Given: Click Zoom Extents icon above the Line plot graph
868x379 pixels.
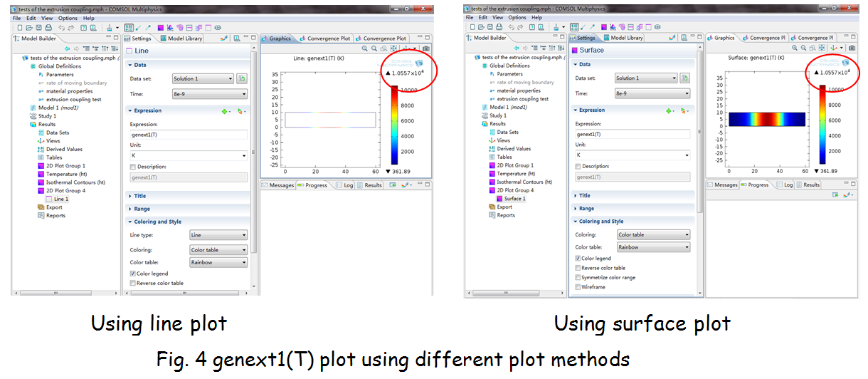Looking at the screenshot, I should tap(393, 48).
